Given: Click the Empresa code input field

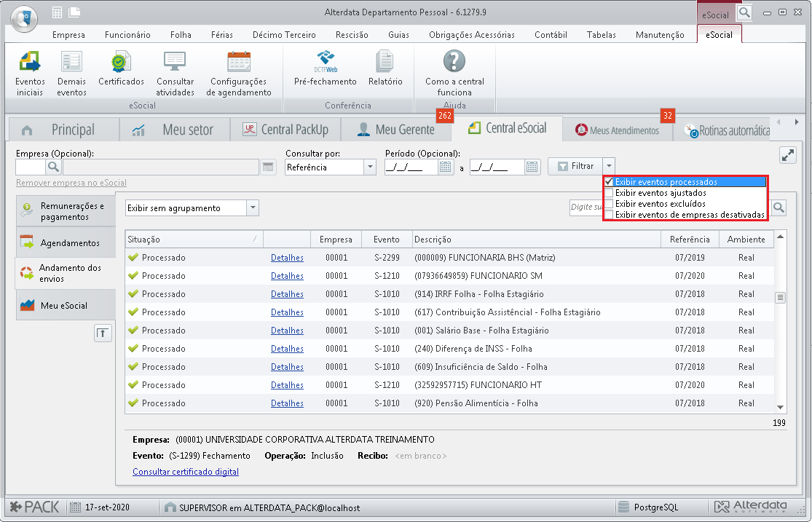Looking at the screenshot, I should click(x=31, y=167).
